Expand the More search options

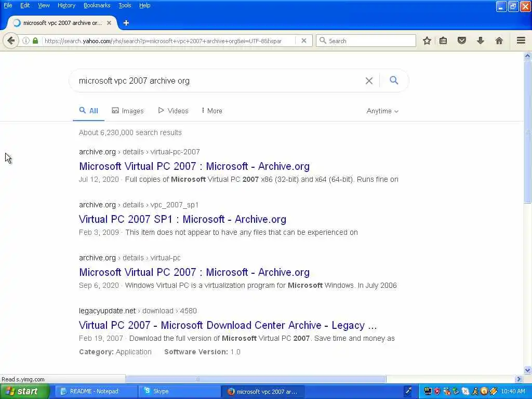pyautogui.click(x=212, y=111)
